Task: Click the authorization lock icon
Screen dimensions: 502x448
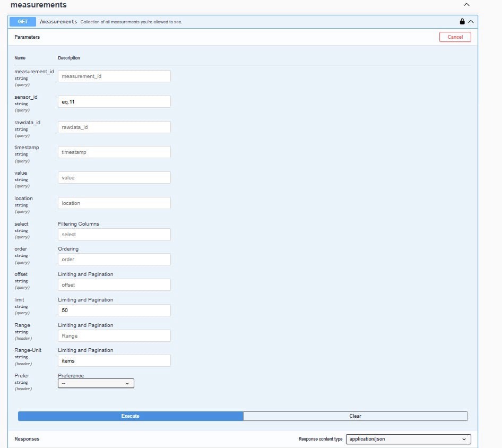Action: click(x=462, y=22)
